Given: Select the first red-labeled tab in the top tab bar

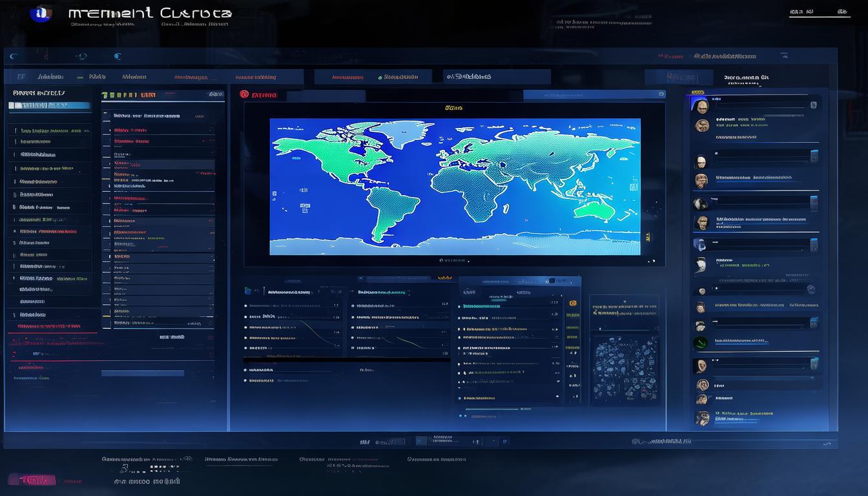Looking at the screenshot, I should (191, 77).
